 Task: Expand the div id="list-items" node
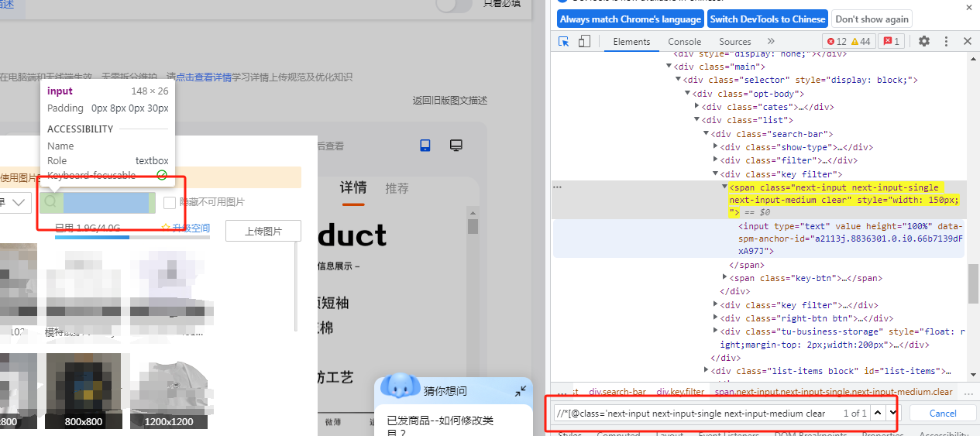pos(706,371)
